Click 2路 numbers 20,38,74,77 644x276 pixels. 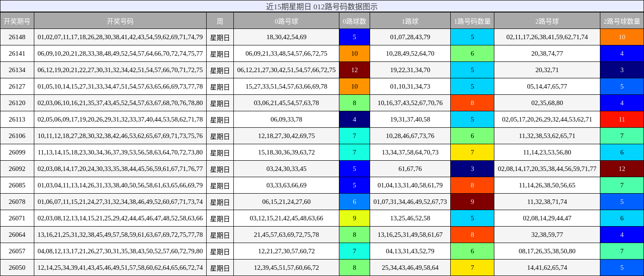pos(547,53)
